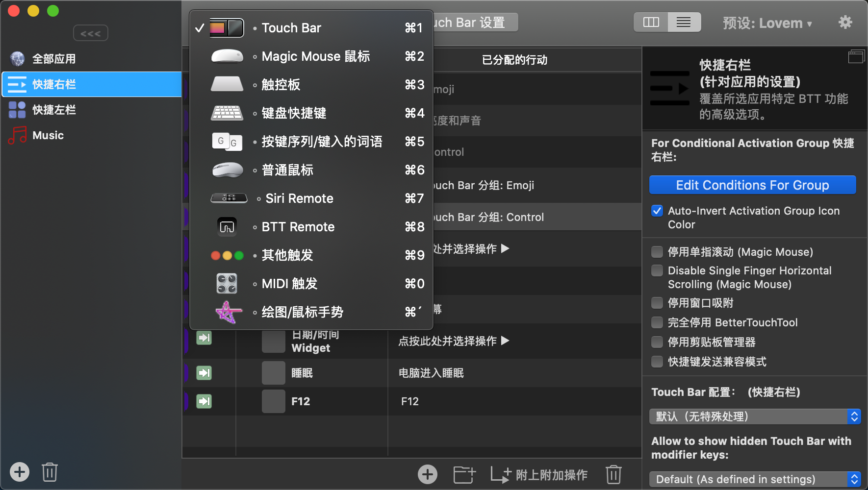Image resolution: width=868 pixels, height=490 pixels.
Task: Click the BTT Remote icon
Action: tap(227, 226)
